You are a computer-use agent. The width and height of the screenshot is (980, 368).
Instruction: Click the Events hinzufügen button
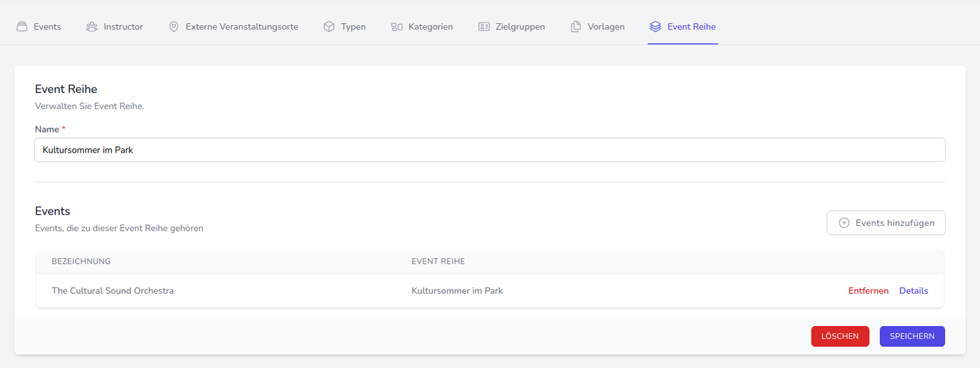(886, 223)
